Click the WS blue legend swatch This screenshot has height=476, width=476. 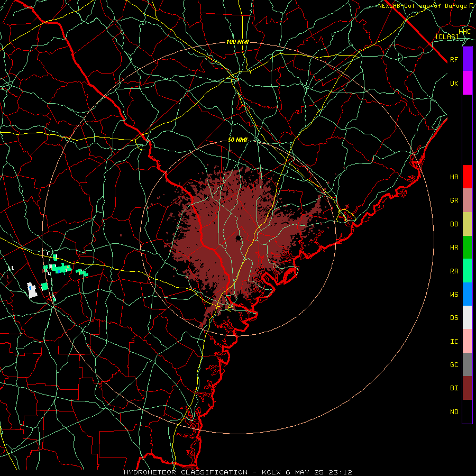[467, 294]
